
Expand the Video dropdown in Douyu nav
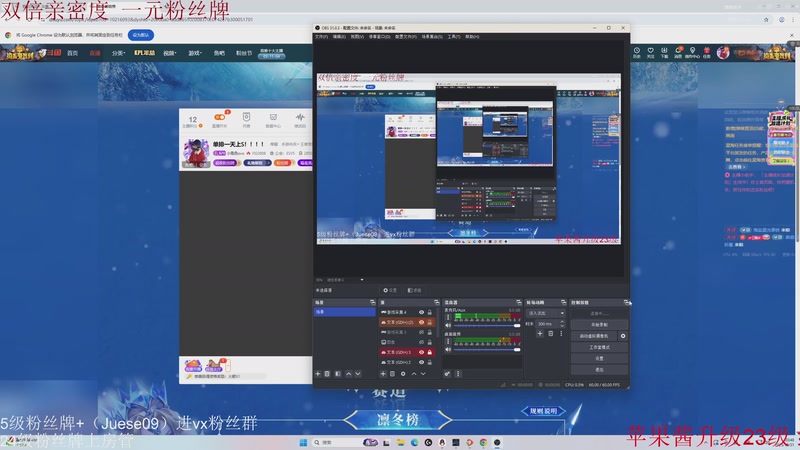tap(169, 53)
